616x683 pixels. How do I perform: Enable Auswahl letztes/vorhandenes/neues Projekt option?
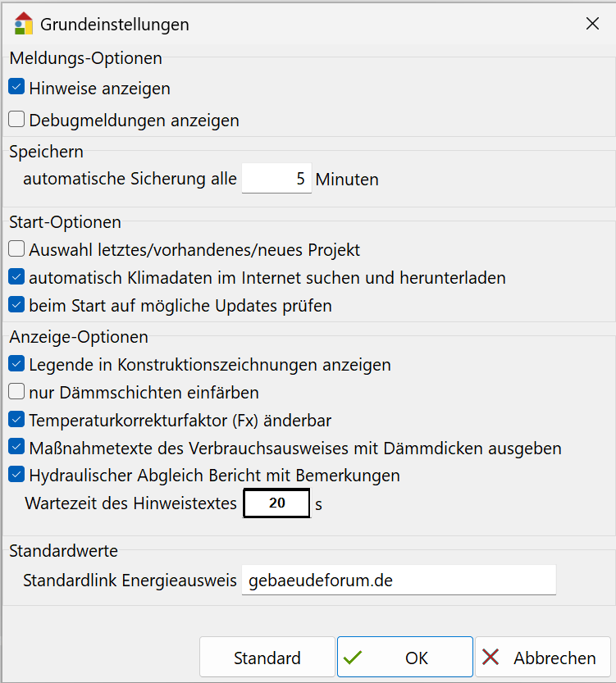pos(16,249)
